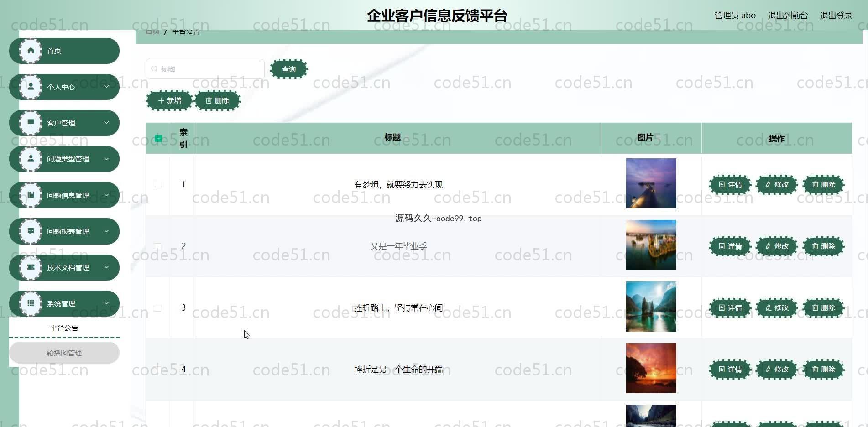Expand the 技术文档管理 menu chevron
Image resolution: width=868 pixels, height=427 pixels.
[106, 267]
